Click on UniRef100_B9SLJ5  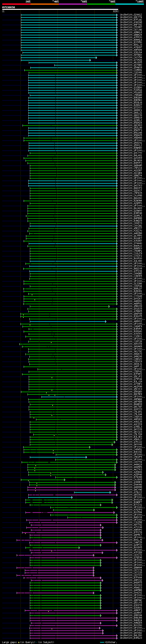tap(131, 540)
